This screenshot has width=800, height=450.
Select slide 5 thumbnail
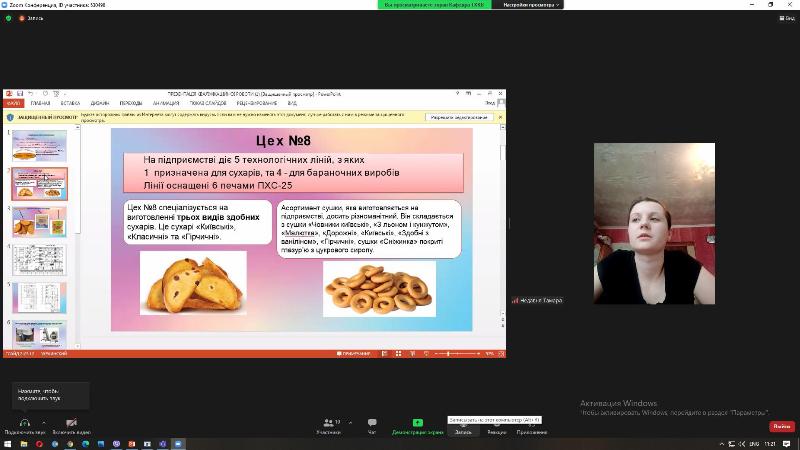click(39, 298)
